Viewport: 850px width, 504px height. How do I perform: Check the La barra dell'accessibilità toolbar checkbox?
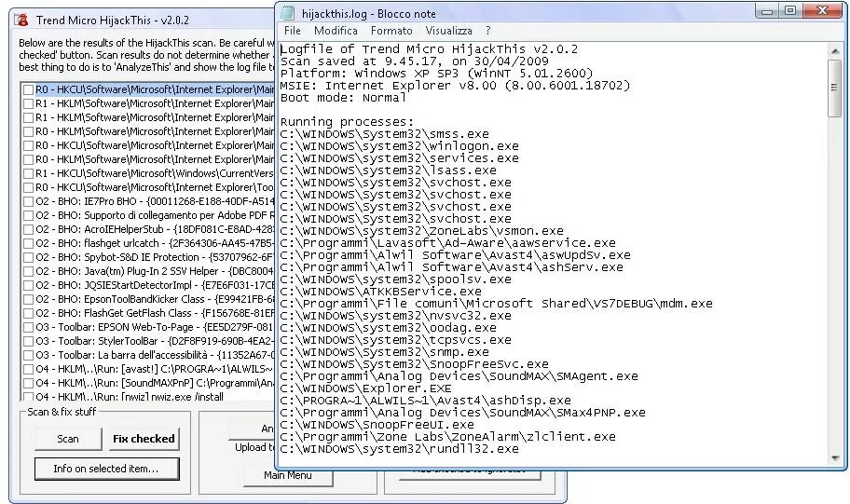coord(29,356)
